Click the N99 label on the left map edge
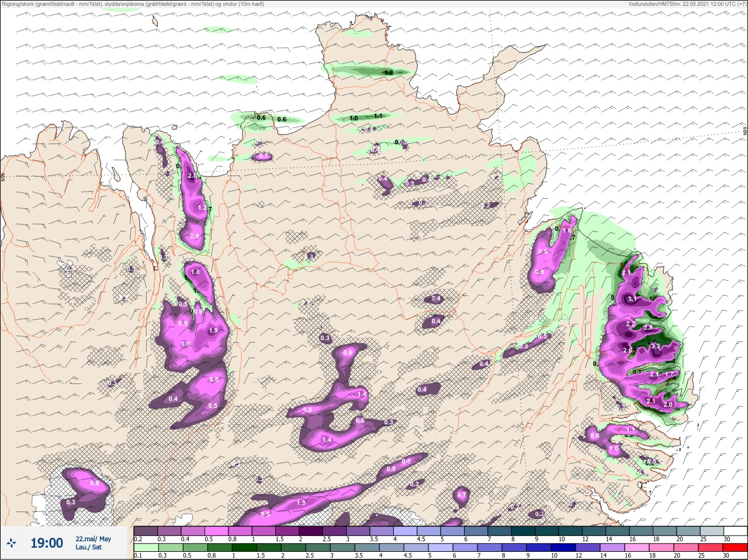This screenshot has width=748, height=560. click(3, 176)
